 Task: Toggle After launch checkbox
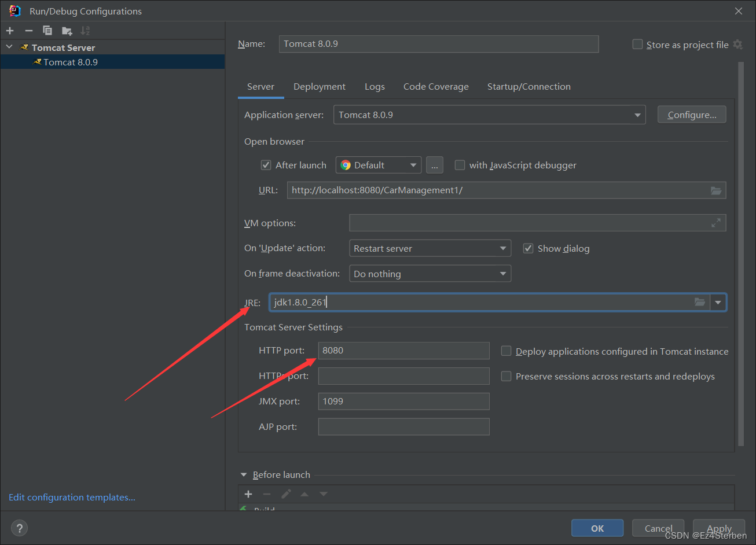point(266,165)
